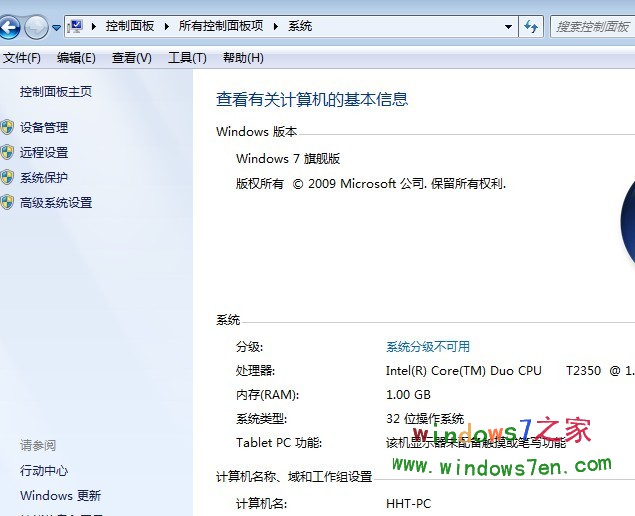635x516 pixels.
Task: Open the 编辑(E) menu
Action: coord(76,58)
